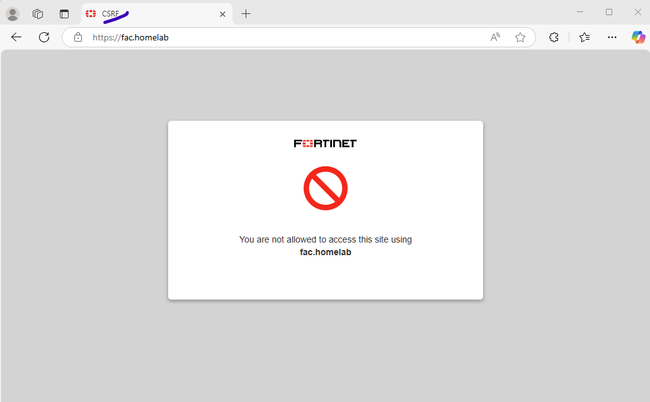Refresh the current page
The image size is (650, 402).
click(x=44, y=37)
